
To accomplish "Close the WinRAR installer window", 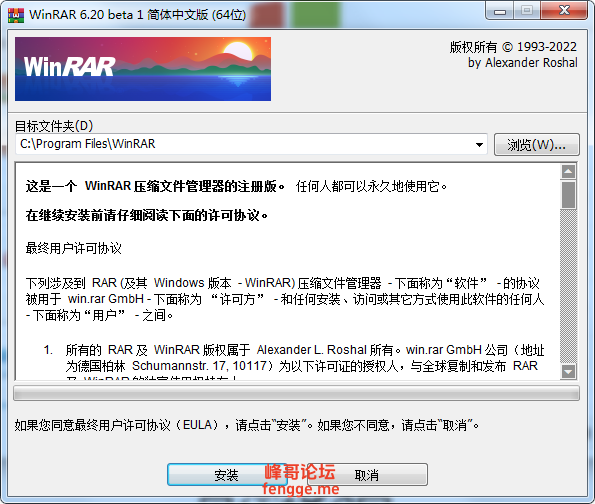I will [564, 11].
